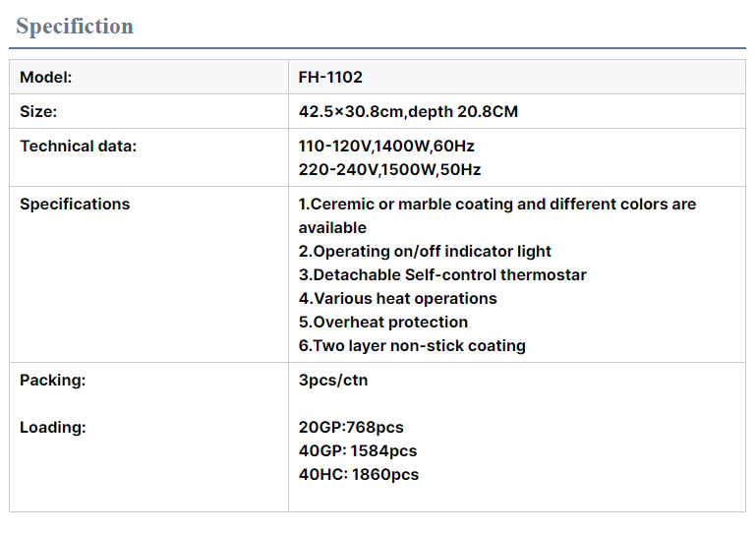This screenshot has width=756, height=533.
Task: Click the FH-1102 model value
Action: [330, 77]
